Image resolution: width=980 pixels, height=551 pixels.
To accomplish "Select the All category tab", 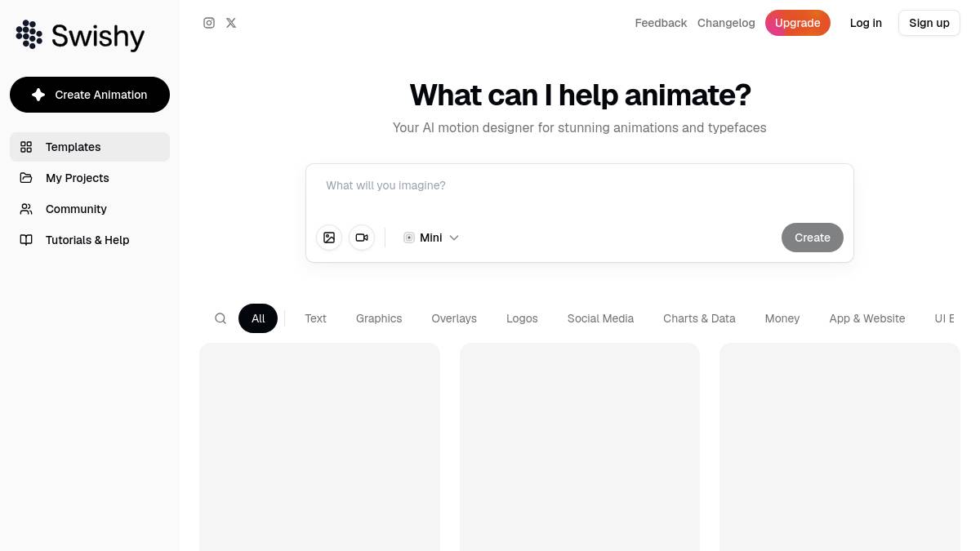I will click(x=258, y=318).
